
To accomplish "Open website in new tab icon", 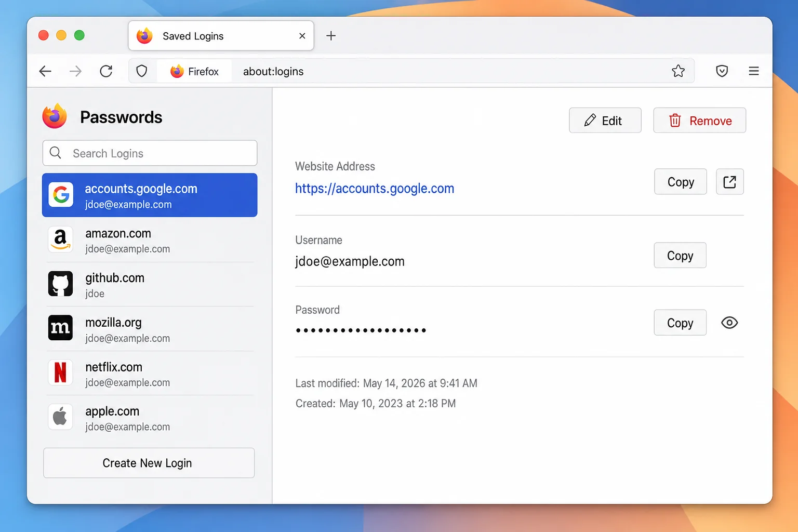I will coord(730,182).
